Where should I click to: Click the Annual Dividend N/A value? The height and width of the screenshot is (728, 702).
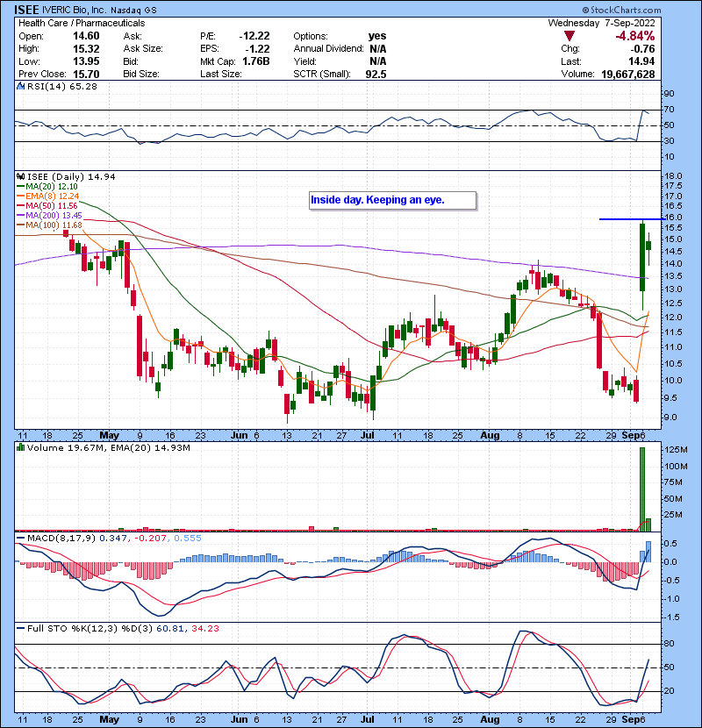378,49
